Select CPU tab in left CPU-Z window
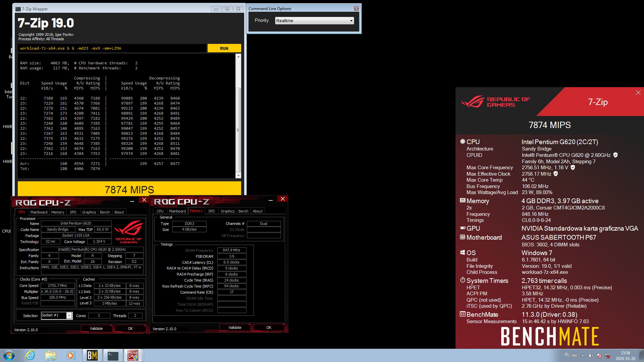 coord(21,212)
